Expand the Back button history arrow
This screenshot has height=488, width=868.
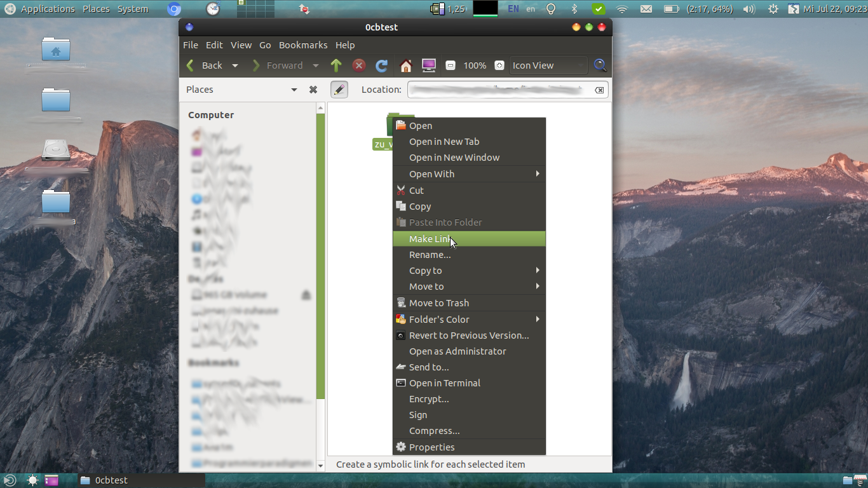click(235, 65)
